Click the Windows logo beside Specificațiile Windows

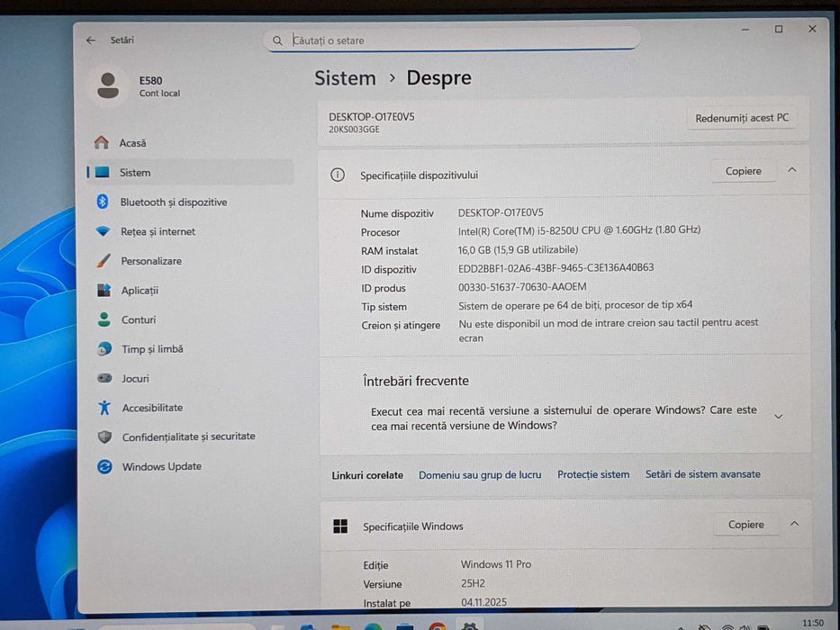click(x=340, y=526)
